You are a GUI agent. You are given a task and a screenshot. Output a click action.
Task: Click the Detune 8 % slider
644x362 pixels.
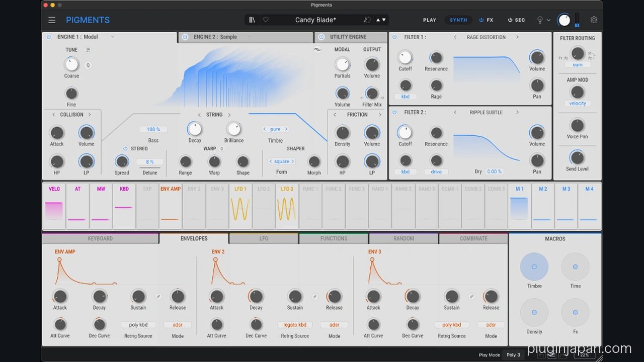pyautogui.click(x=149, y=162)
